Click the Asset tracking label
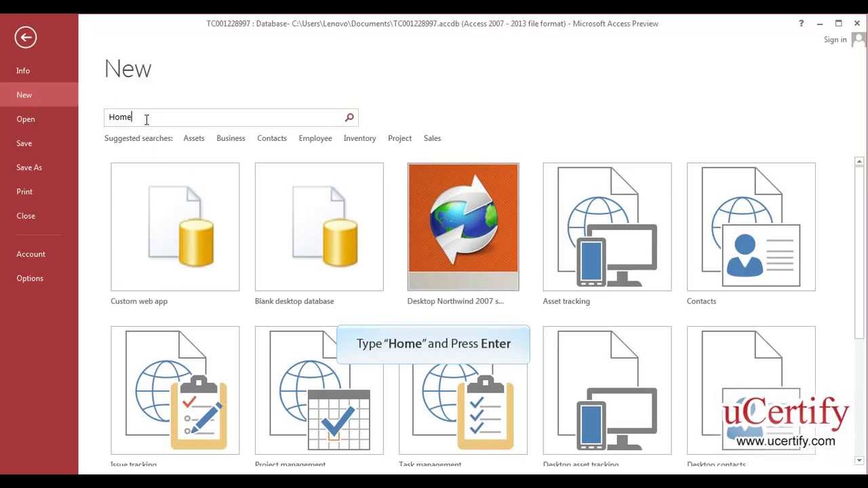 [566, 302]
